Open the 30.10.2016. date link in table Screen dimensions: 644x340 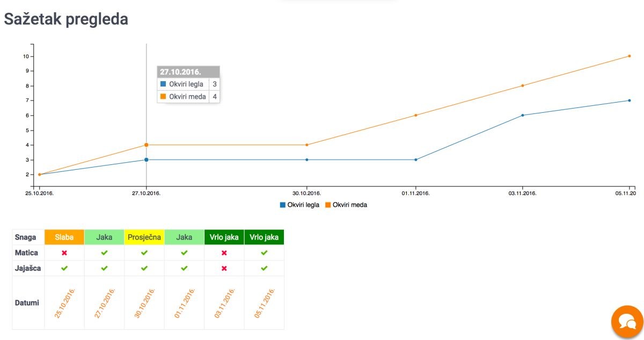tap(144, 302)
